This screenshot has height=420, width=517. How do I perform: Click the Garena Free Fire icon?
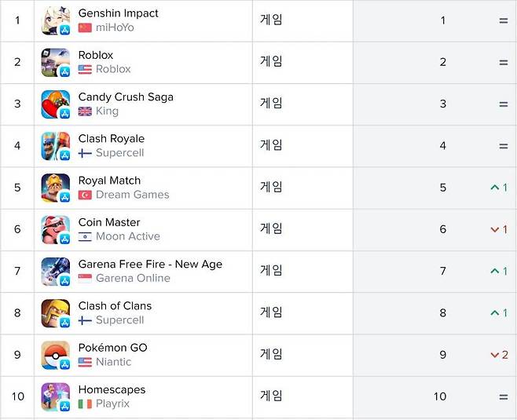(x=55, y=271)
